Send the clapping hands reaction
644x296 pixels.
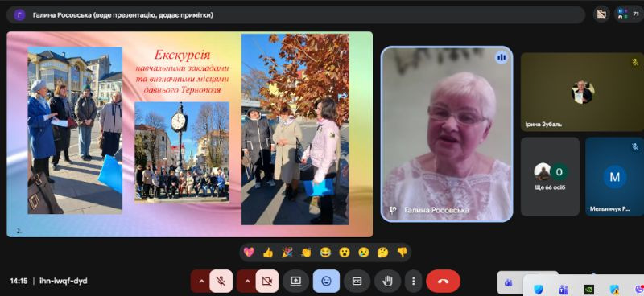coord(306,252)
